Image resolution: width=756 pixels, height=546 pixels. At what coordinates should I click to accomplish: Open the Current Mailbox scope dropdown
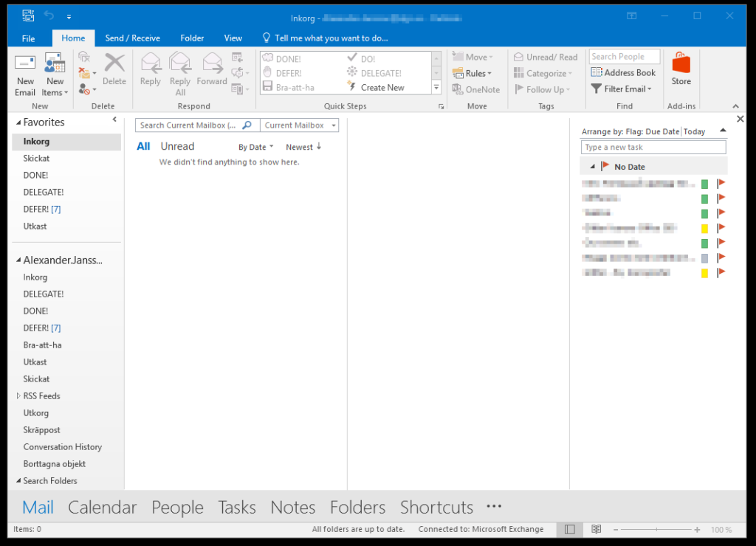(300, 125)
